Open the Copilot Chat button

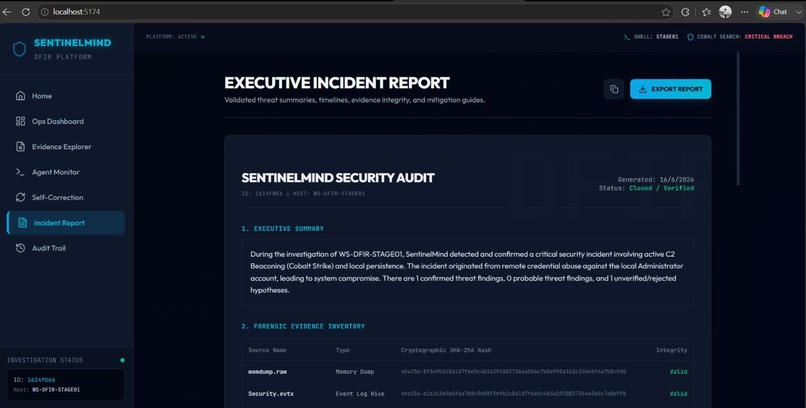tap(773, 12)
